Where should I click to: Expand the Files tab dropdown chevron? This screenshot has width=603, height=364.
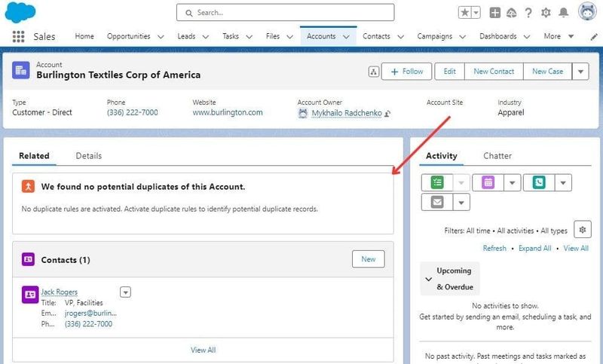click(290, 37)
